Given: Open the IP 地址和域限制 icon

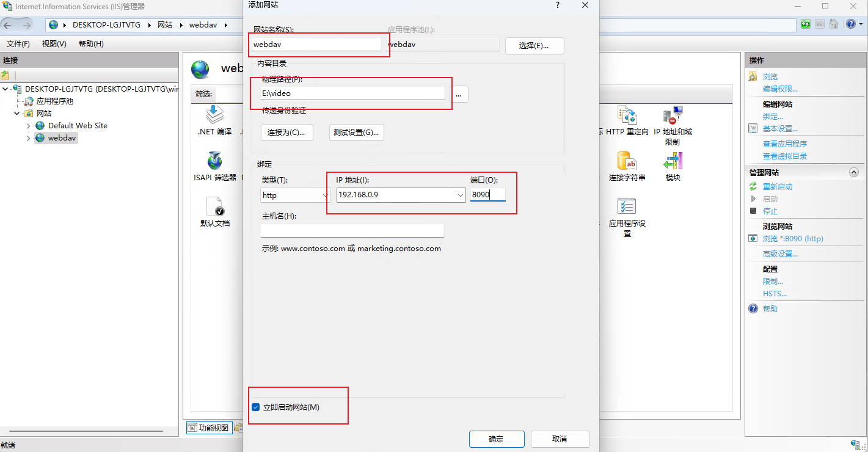Looking at the screenshot, I should pos(673,116).
